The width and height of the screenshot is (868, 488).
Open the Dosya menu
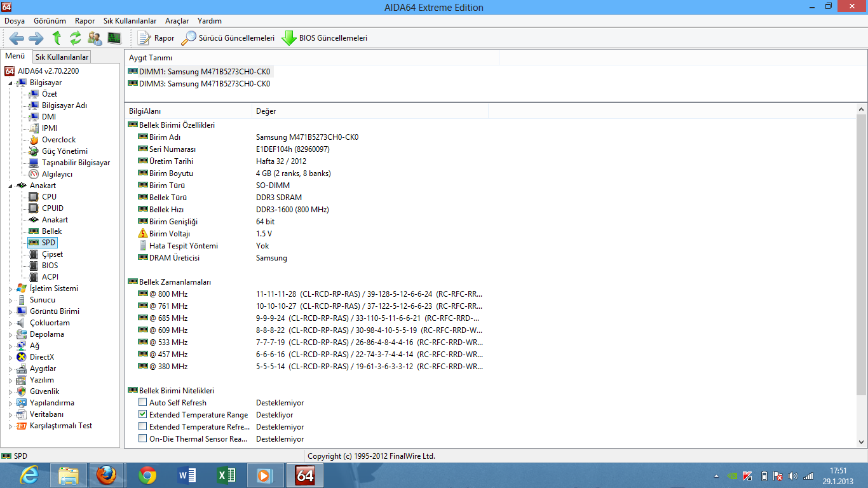15,21
